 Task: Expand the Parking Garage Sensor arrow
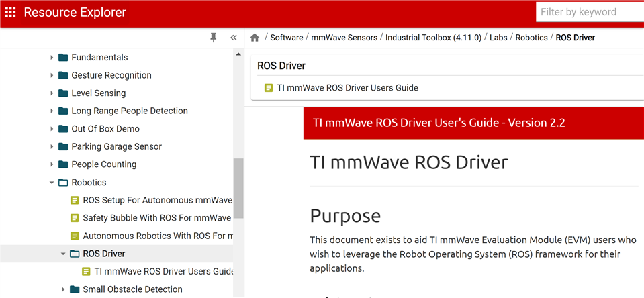52,146
